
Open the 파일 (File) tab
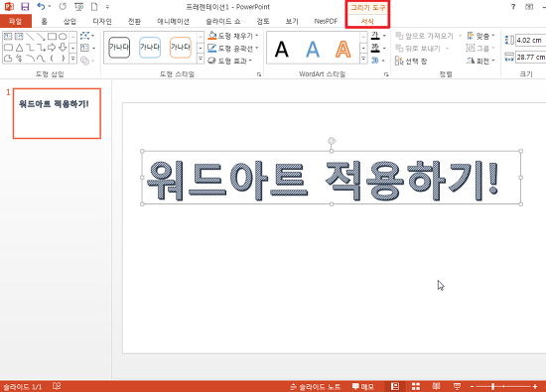(x=16, y=21)
